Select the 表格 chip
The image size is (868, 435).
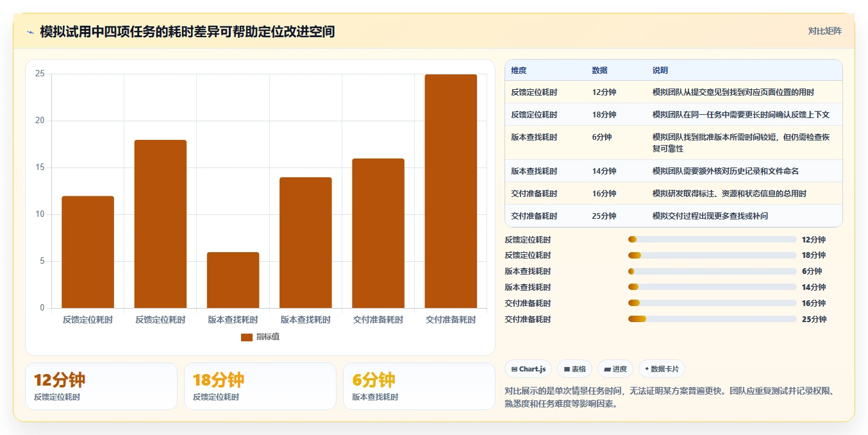point(574,369)
